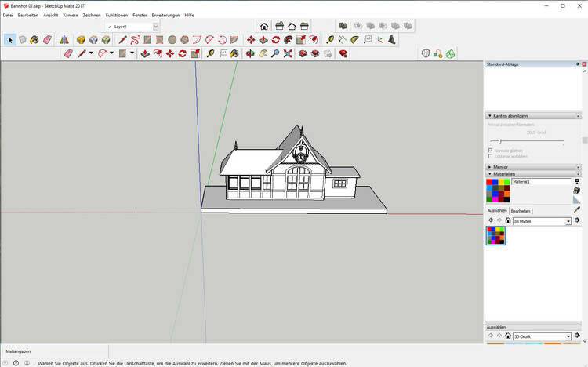Expand the Mentor panel

[490, 167]
